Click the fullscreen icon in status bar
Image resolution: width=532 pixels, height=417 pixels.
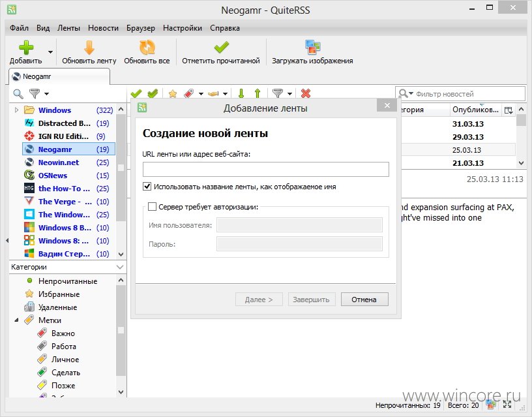click(507, 405)
